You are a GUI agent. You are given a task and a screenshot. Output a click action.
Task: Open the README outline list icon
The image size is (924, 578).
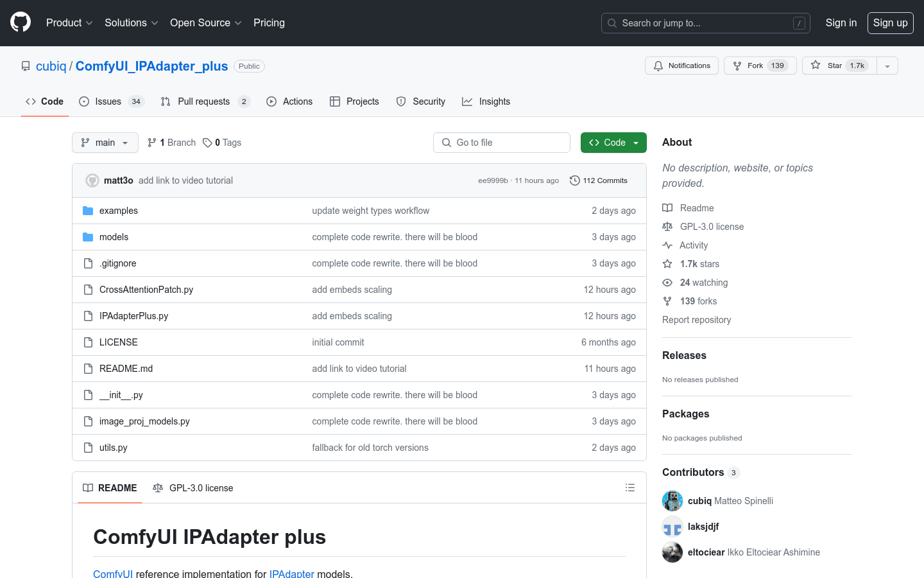point(630,487)
